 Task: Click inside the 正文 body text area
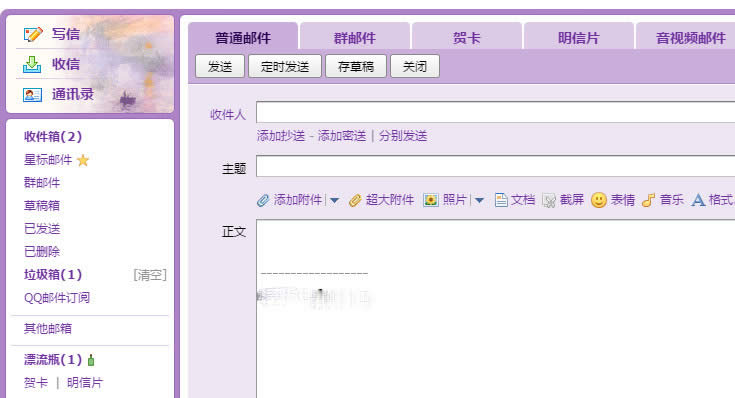[495, 309]
